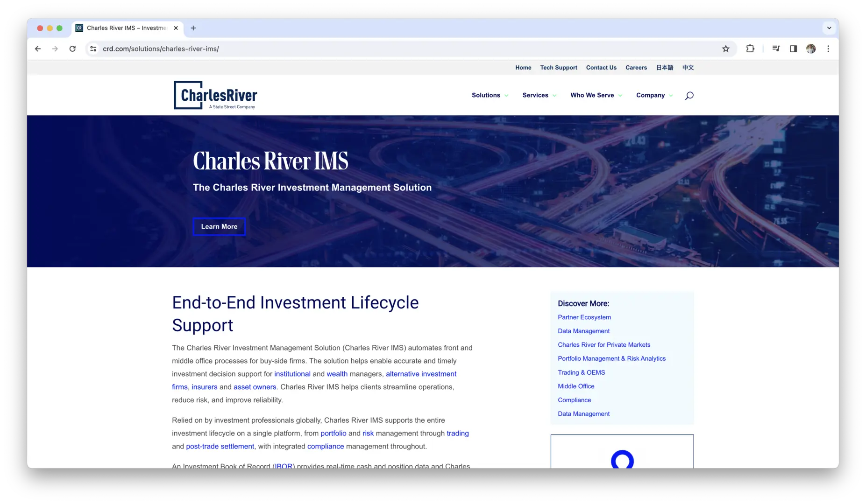Viewport: 866px width, 504px height.
Task: Expand the Company menu
Action: tap(655, 95)
